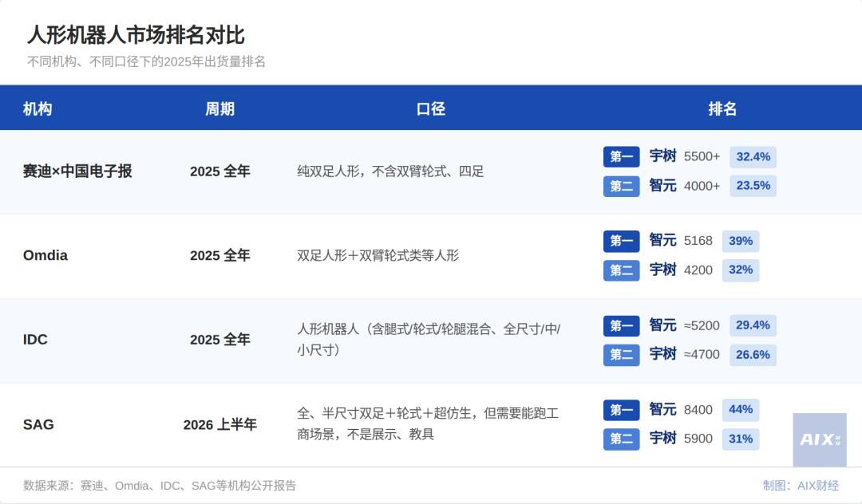Viewport: 862px width, 504px height.
Task: Click the 2026 上半年 period cell
Action: pos(220,424)
